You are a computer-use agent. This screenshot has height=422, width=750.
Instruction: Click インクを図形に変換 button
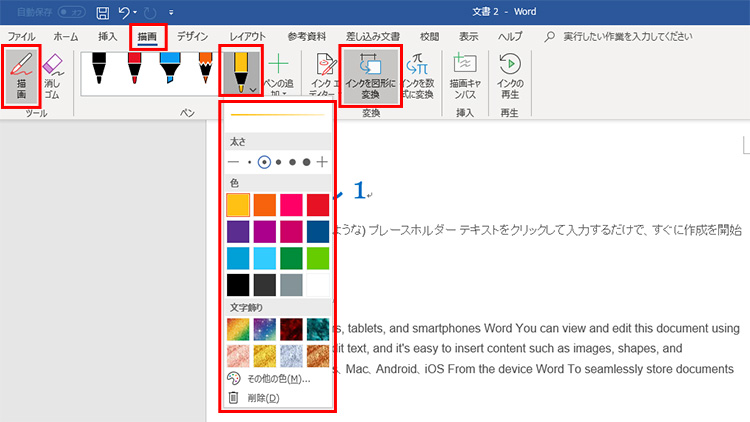coord(370,74)
